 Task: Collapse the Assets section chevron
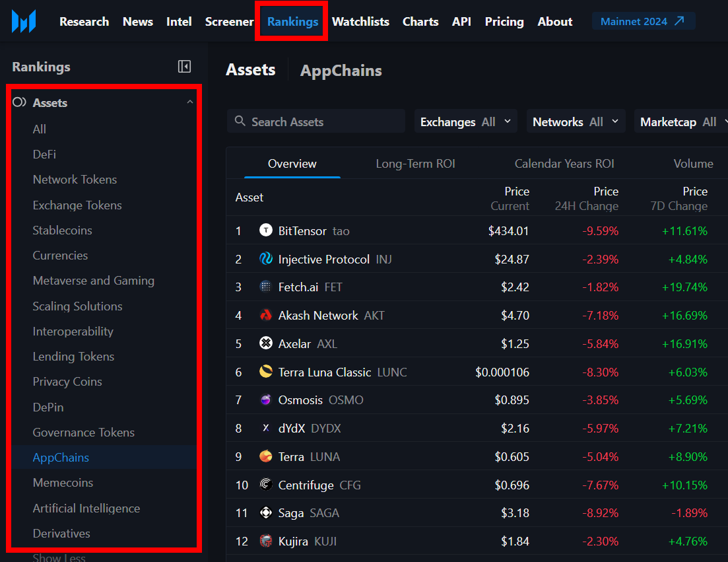point(190,102)
